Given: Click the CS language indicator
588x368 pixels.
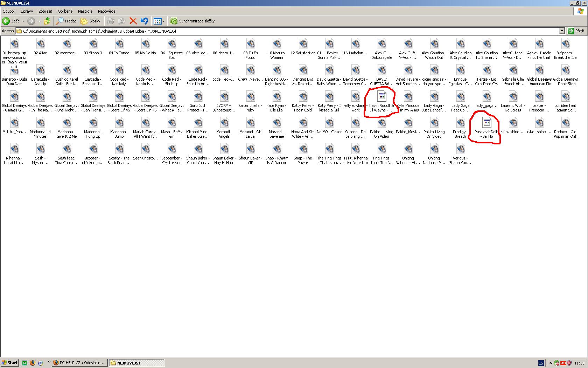Looking at the screenshot, I should tap(541, 363).
